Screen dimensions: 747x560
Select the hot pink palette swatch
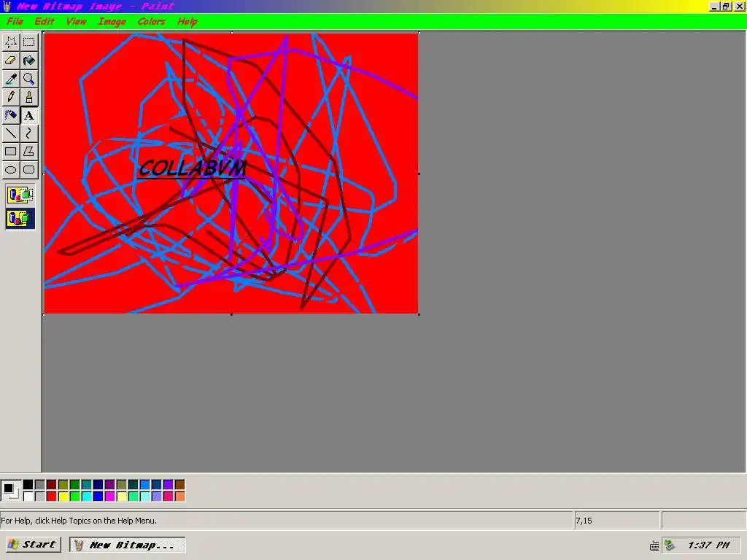(x=169, y=496)
